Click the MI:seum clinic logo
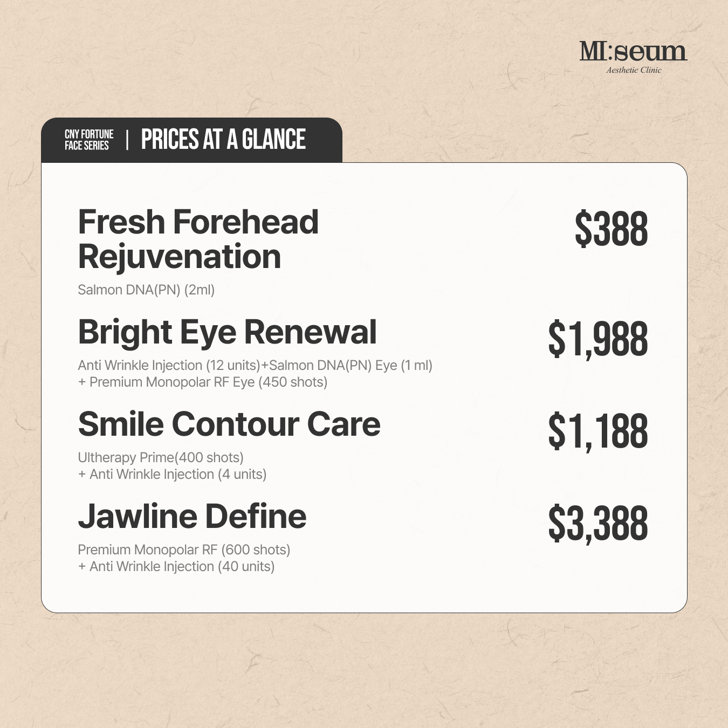728x728 pixels. coord(633,52)
